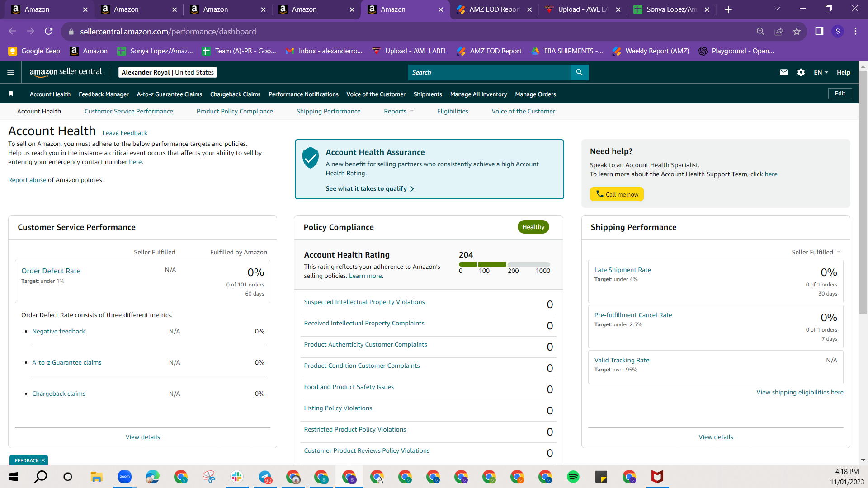Image resolution: width=868 pixels, height=488 pixels.
Task: Open the Seller Central hamburger menu
Action: tap(11, 72)
